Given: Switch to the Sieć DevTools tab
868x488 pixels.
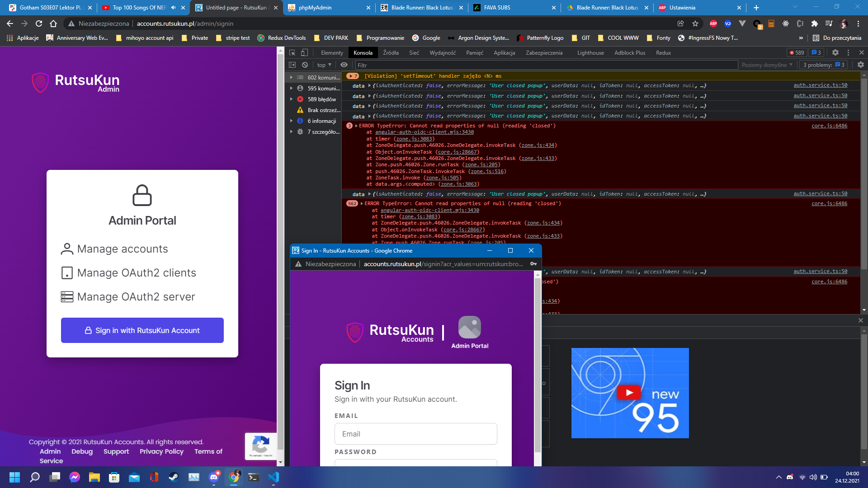Looking at the screenshot, I should point(414,52).
